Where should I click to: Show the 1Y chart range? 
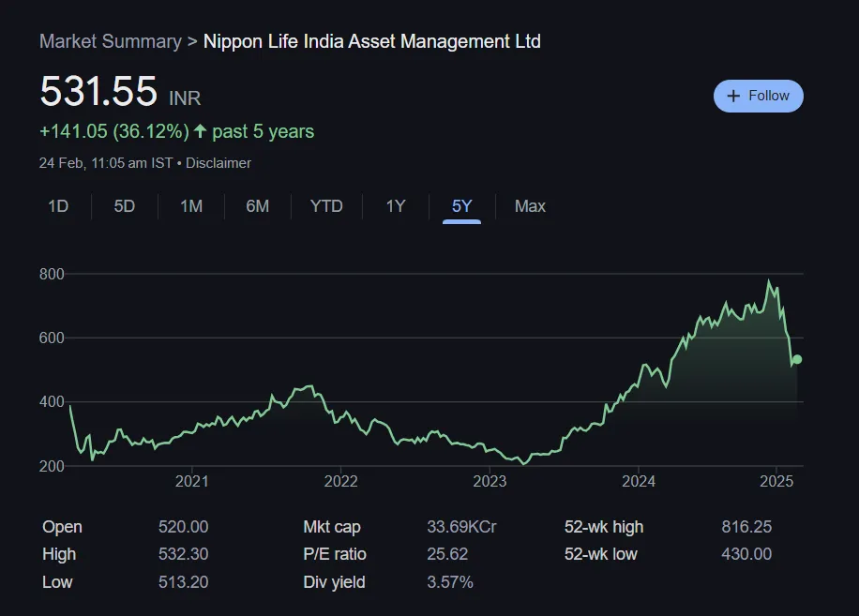point(396,206)
